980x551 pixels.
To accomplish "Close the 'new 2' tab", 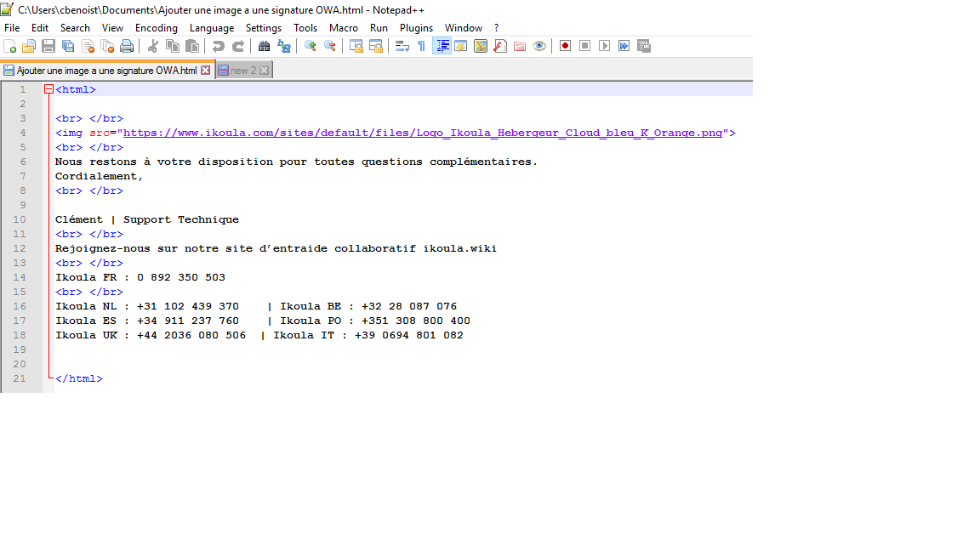I will (265, 71).
